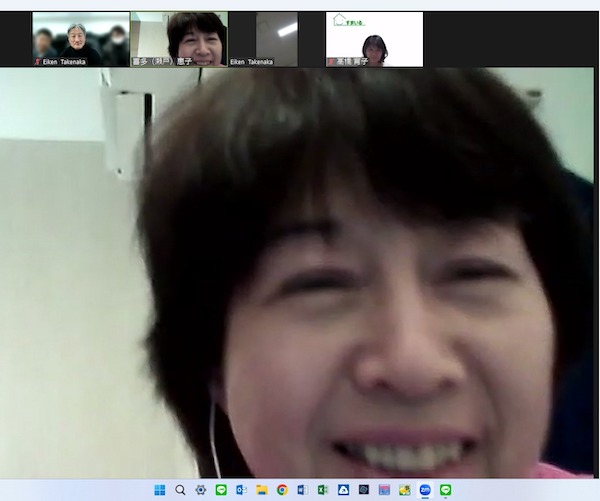Screen dimensions: 600x501
Task: Open the blue cloud app icon beside Excel
Action: coord(343,490)
